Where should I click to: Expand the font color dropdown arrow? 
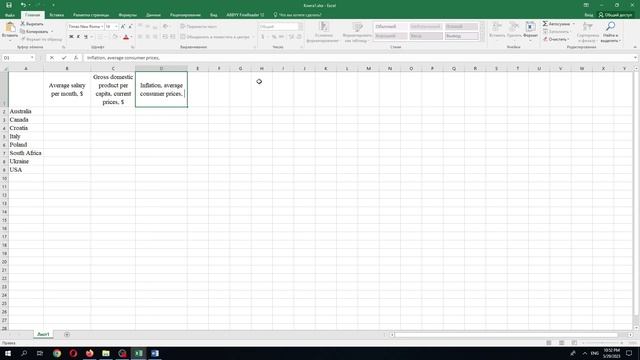pyautogui.click(x=131, y=37)
